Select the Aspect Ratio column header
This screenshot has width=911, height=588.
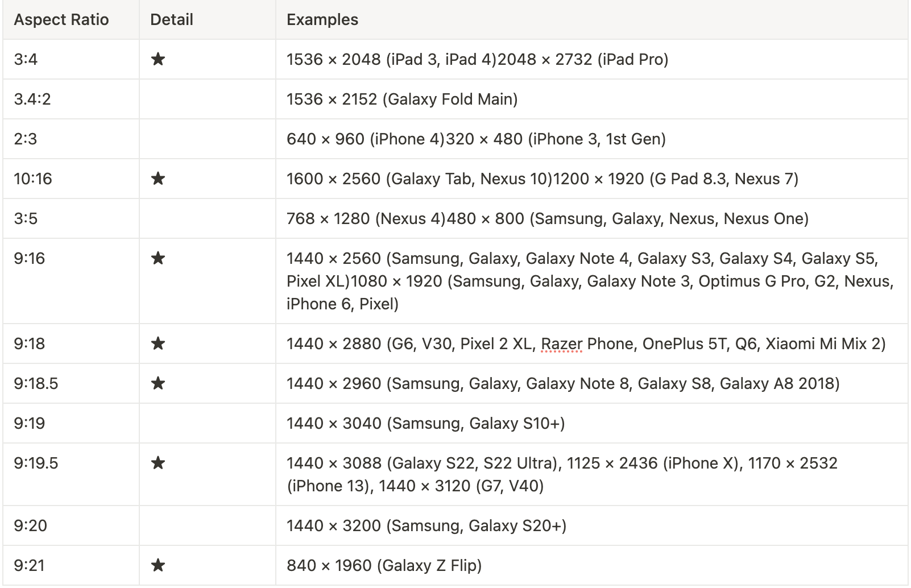71,19
